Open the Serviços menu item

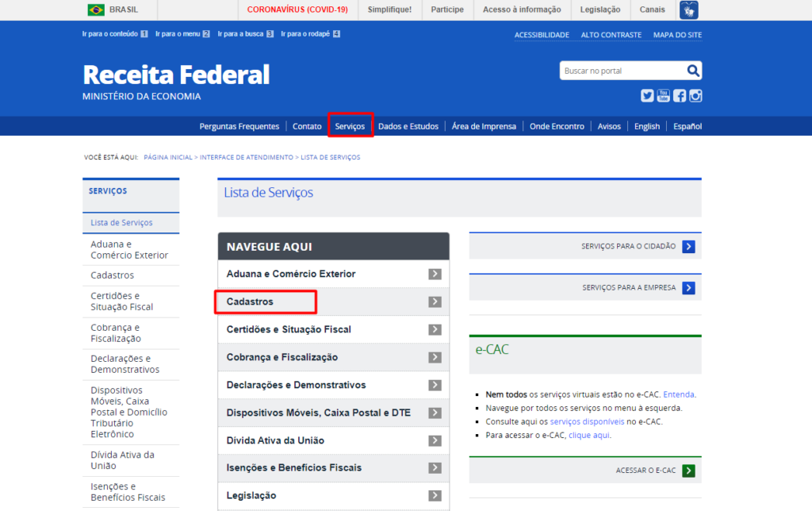pyautogui.click(x=350, y=126)
